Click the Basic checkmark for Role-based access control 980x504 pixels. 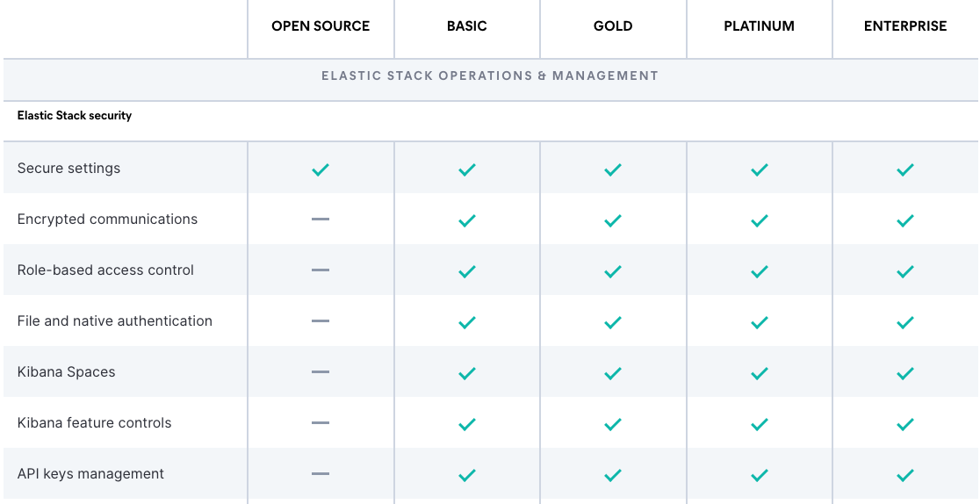pos(467,271)
